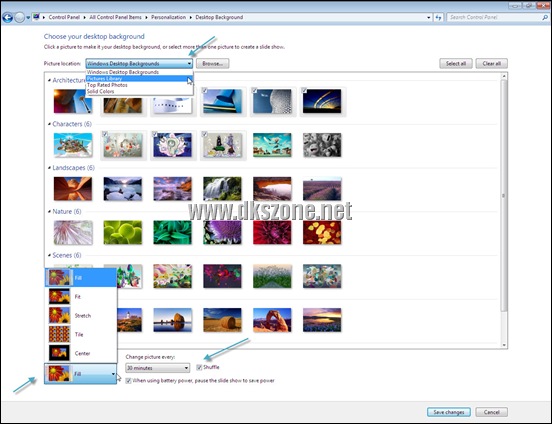Choose Center picture position option

(81, 353)
